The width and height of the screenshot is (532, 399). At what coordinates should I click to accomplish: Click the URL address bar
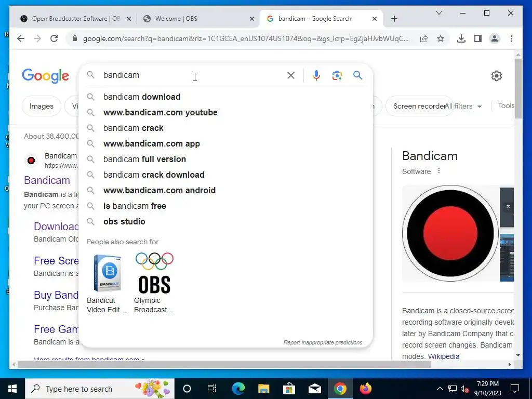point(246,38)
